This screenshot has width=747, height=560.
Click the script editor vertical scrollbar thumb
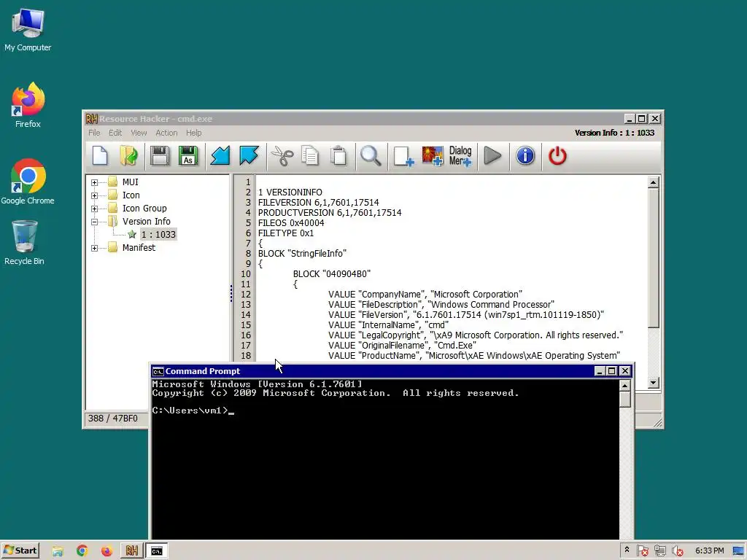pos(653,257)
